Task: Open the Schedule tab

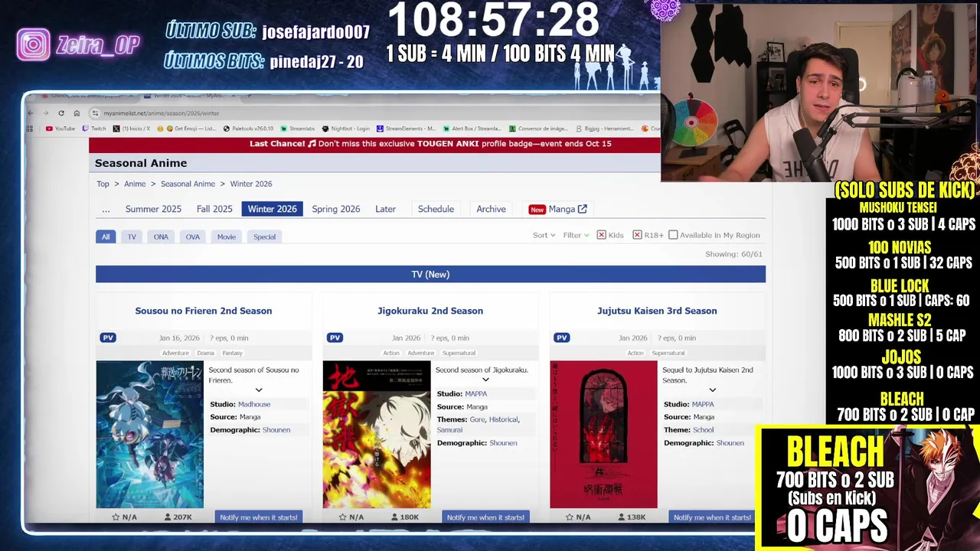Action: click(436, 209)
